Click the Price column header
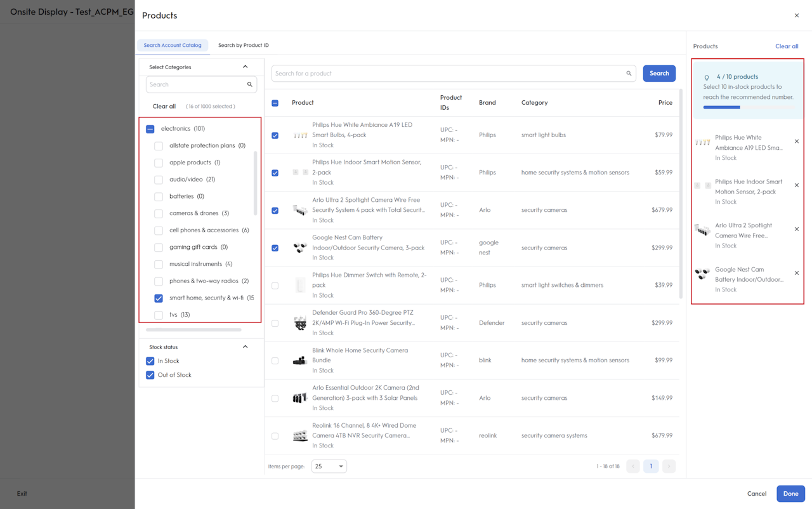812x509 pixels. point(665,103)
